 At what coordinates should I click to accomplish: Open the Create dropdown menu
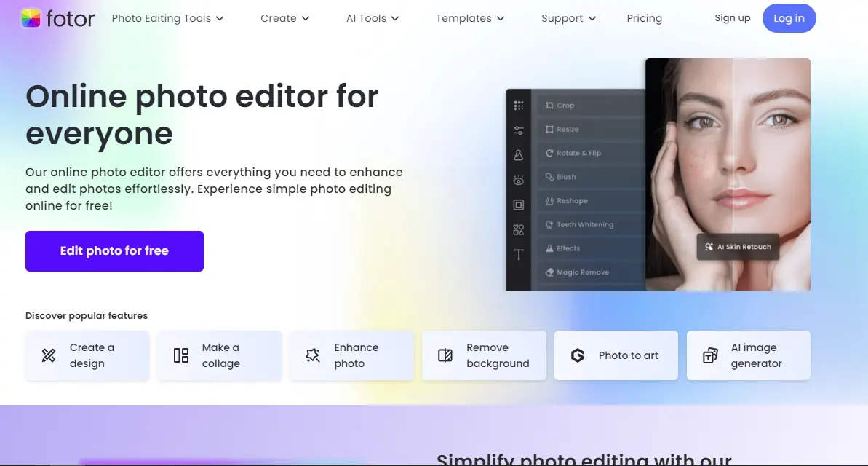pos(284,18)
